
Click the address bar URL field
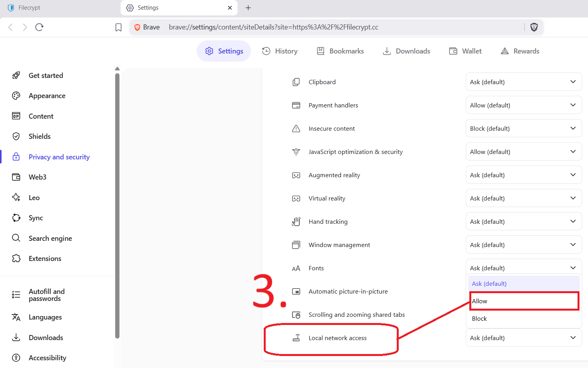tap(273, 27)
